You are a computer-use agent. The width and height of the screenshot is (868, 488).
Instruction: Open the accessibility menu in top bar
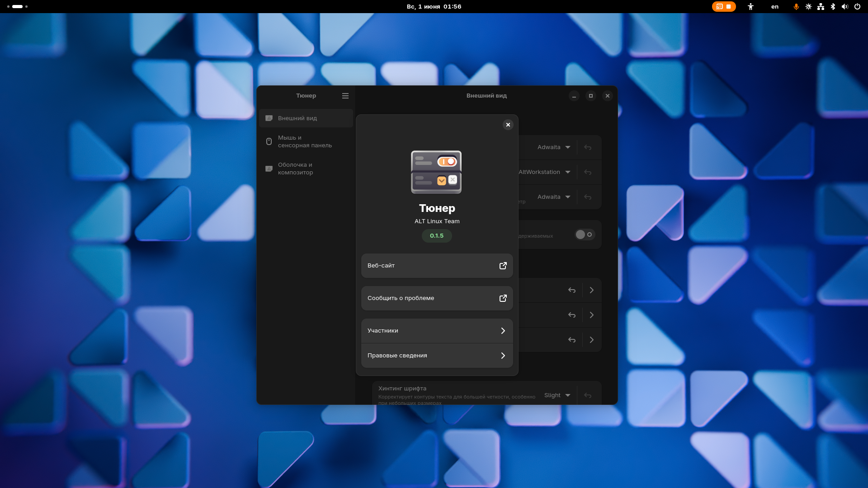[750, 6]
